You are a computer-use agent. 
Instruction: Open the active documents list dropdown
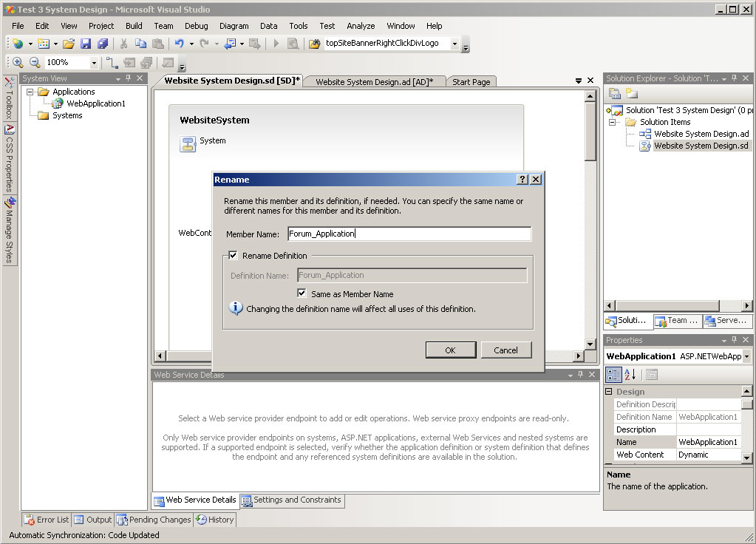tap(579, 81)
